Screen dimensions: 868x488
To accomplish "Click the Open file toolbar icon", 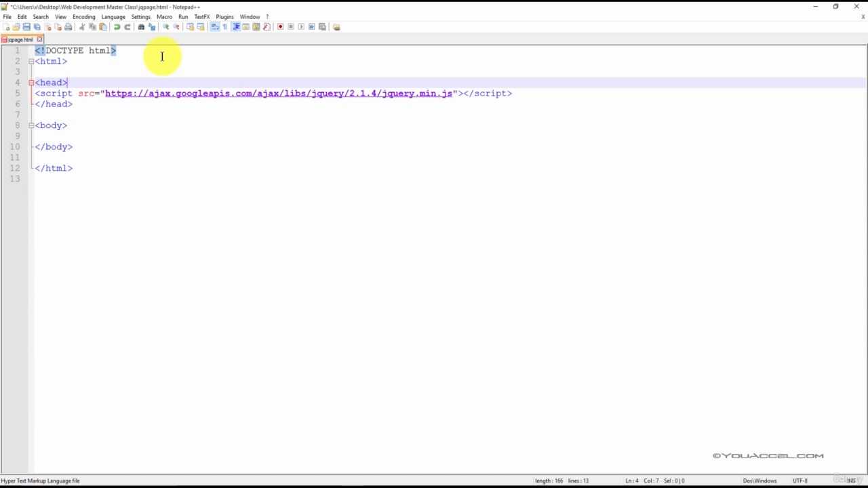I will tap(16, 27).
